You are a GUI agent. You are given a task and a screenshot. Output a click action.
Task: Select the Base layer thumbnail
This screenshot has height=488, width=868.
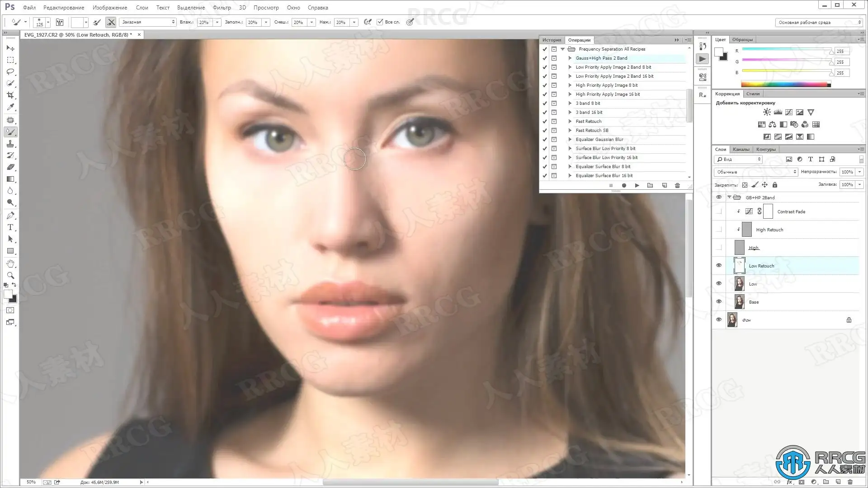(739, 302)
